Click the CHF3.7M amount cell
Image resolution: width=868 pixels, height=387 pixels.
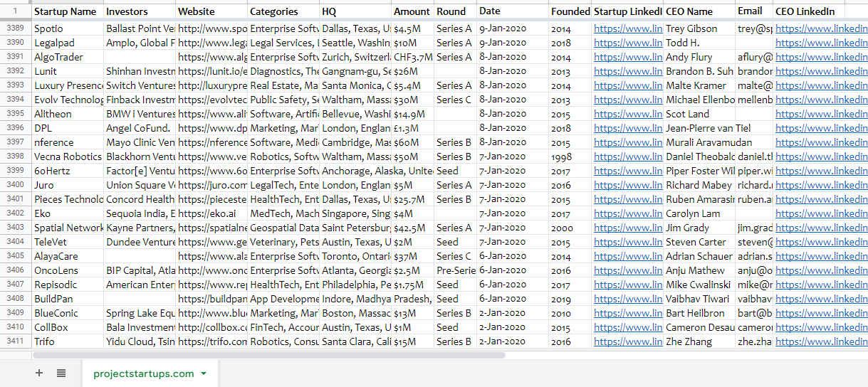tap(412, 57)
